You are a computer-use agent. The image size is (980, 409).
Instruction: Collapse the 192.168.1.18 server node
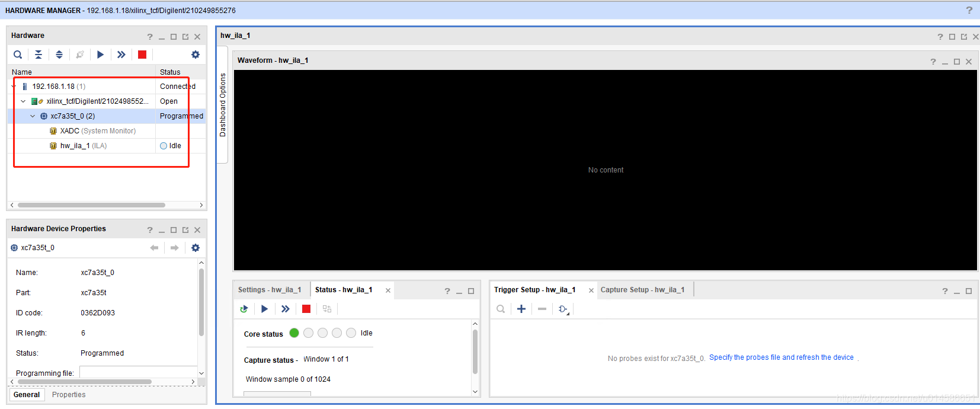tap(14, 87)
